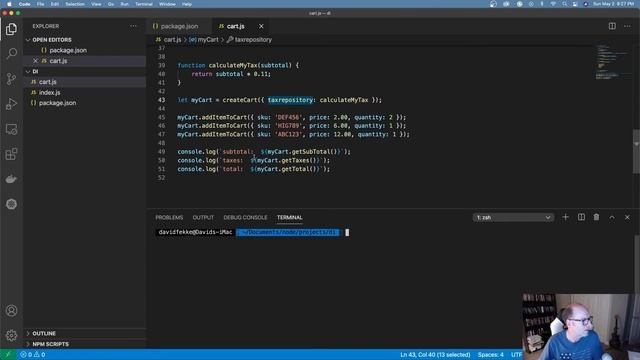Close cart.js in Open Editors list
This screenshot has height=360, width=640.
point(36,61)
